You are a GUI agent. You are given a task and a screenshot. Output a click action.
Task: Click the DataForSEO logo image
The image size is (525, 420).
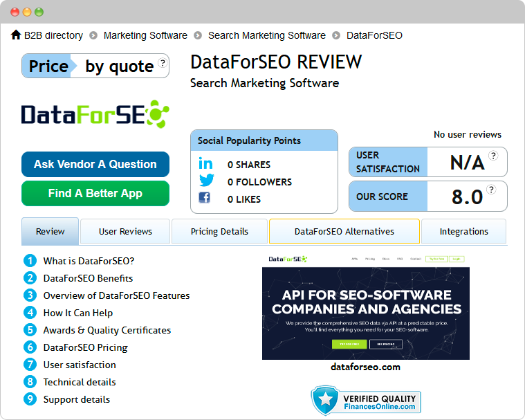(x=95, y=114)
